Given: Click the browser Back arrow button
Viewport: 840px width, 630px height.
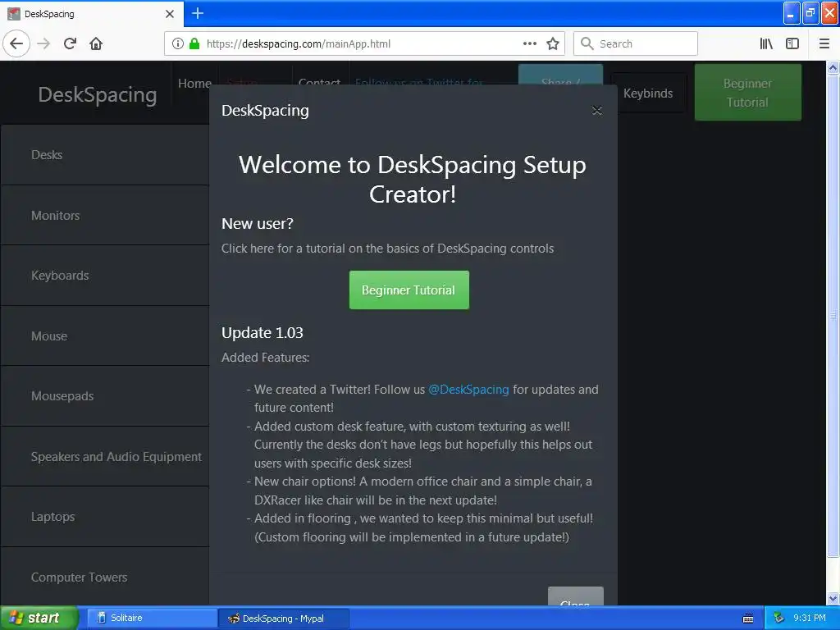Looking at the screenshot, I should coord(16,43).
